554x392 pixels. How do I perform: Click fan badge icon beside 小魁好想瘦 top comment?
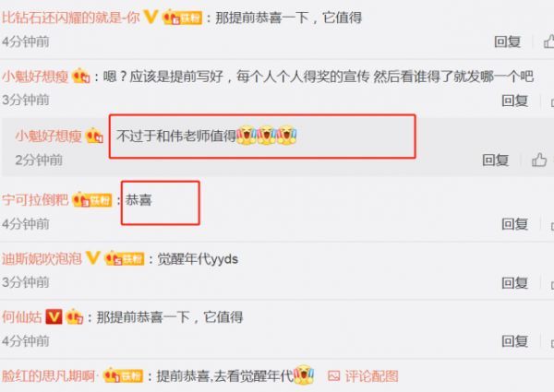click(81, 77)
